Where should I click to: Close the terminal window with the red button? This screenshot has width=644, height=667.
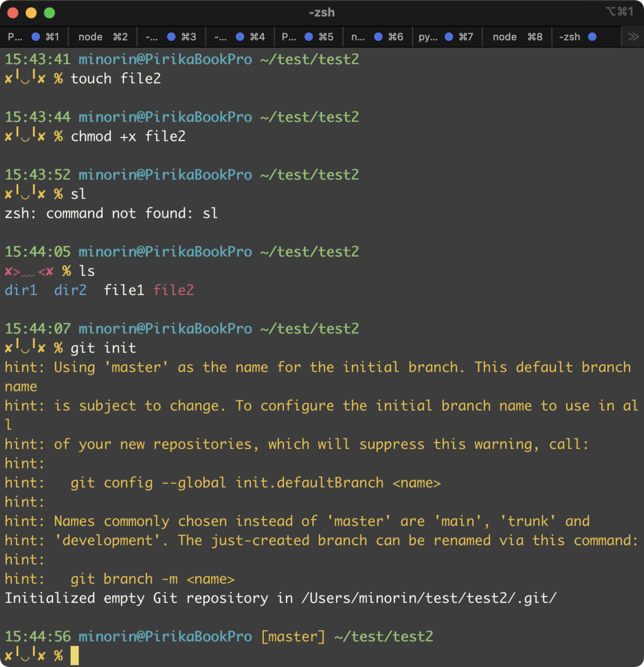coord(13,12)
